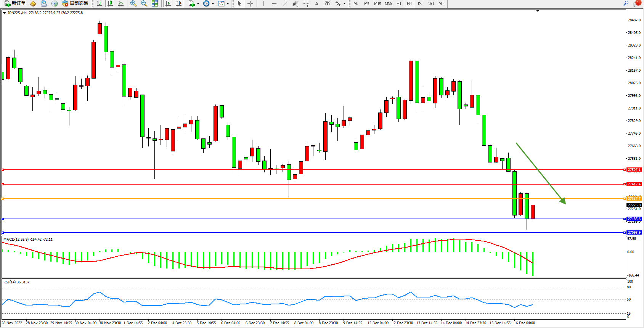Viewport: 644px width, 328px height.
Task: Switch to the M15 timeframe
Action: (x=377, y=3)
